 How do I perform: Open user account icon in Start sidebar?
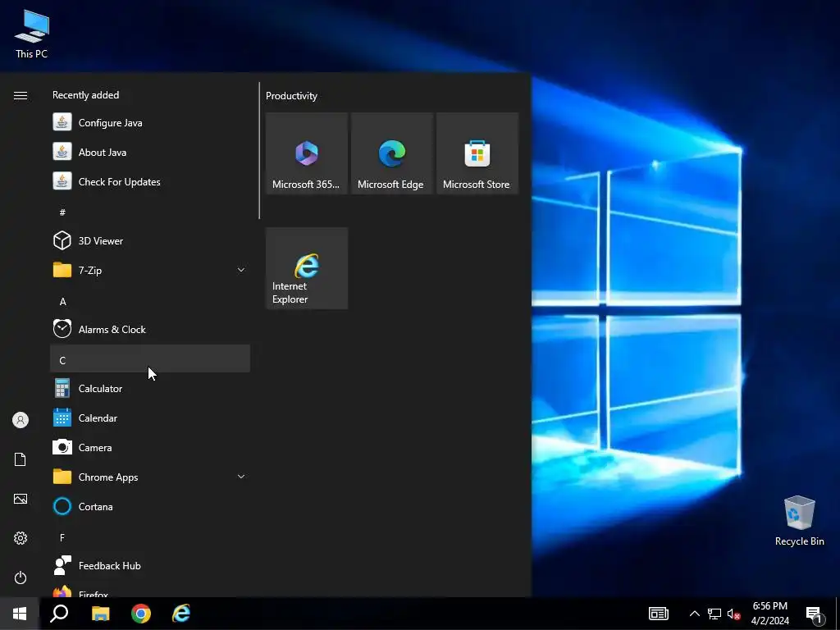(x=21, y=420)
